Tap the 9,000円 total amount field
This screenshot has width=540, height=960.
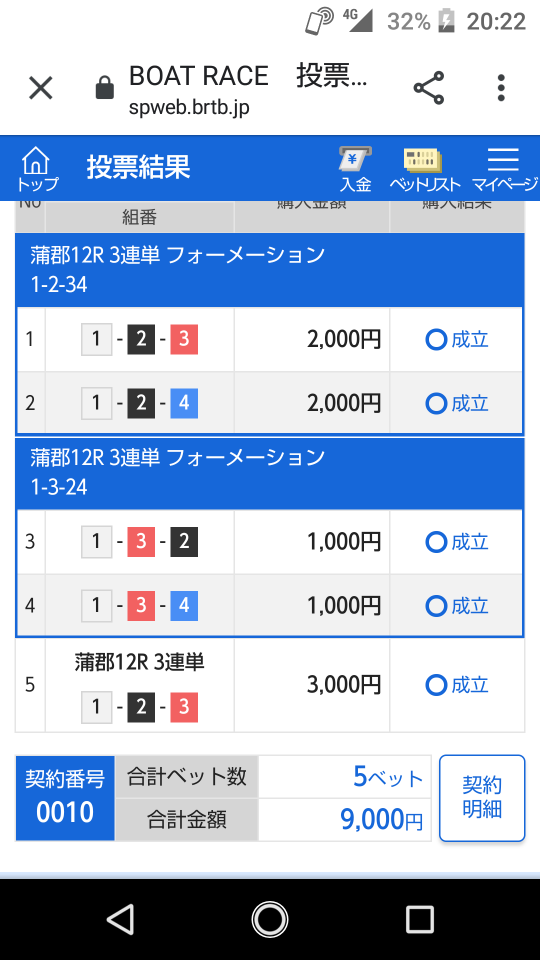click(345, 819)
